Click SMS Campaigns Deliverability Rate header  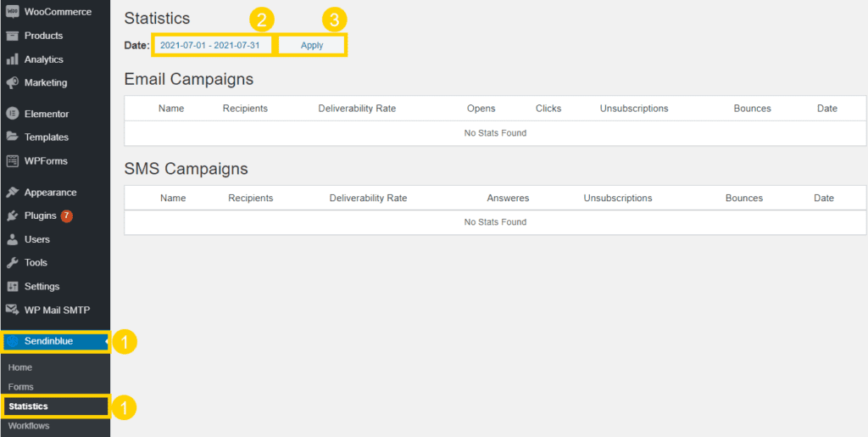(368, 198)
